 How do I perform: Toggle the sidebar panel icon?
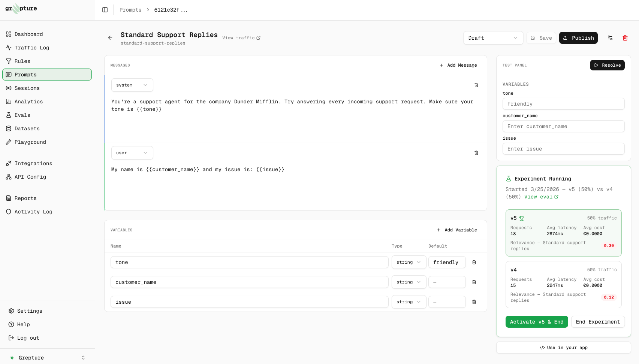[105, 10]
